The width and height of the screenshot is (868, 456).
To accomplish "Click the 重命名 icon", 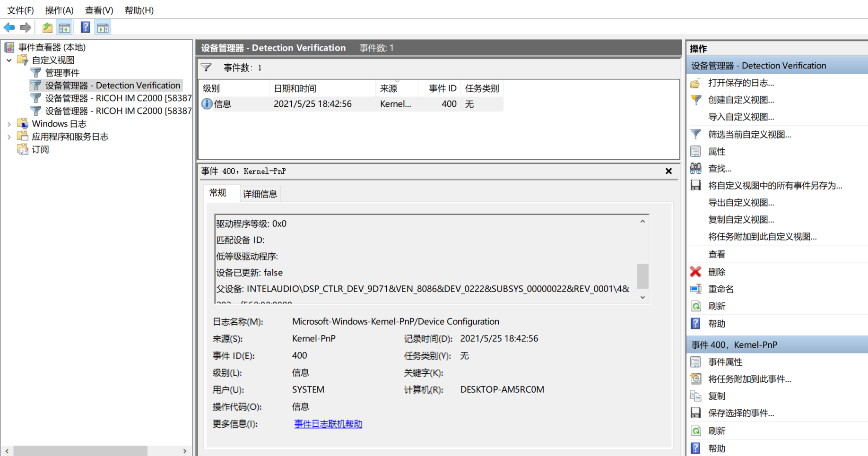I will tap(695, 289).
